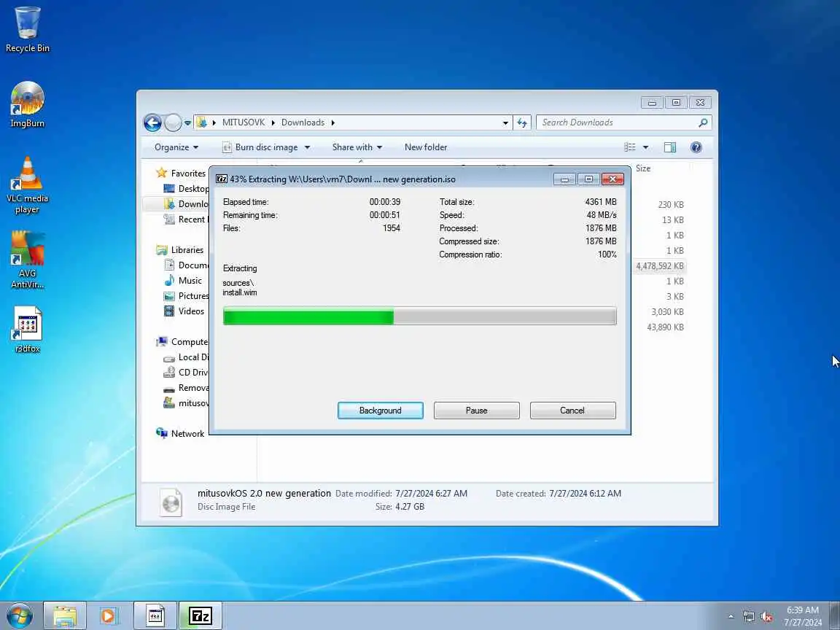The height and width of the screenshot is (630, 840).
Task: Select the AVG AntiVirus desktop shortcut
Action: [x=27, y=260]
